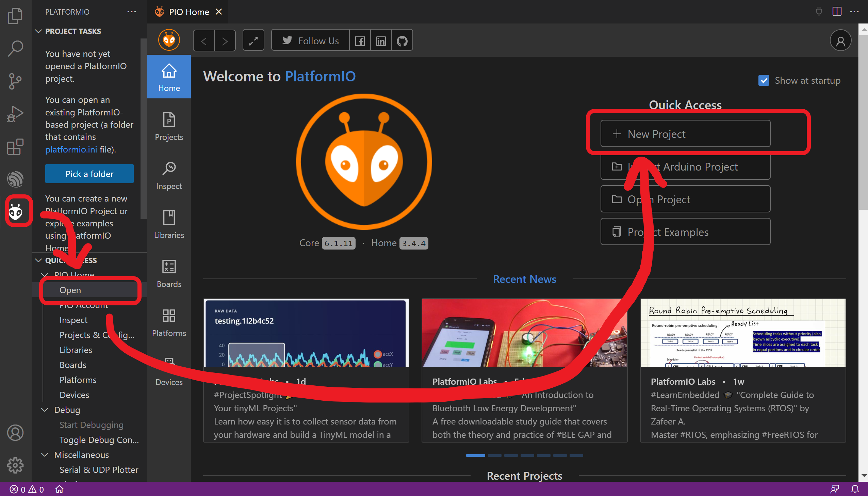This screenshot has height=496, width=868.
Task: Select the Home tab in PIO sidebar
Action: (x=169, y=77)
